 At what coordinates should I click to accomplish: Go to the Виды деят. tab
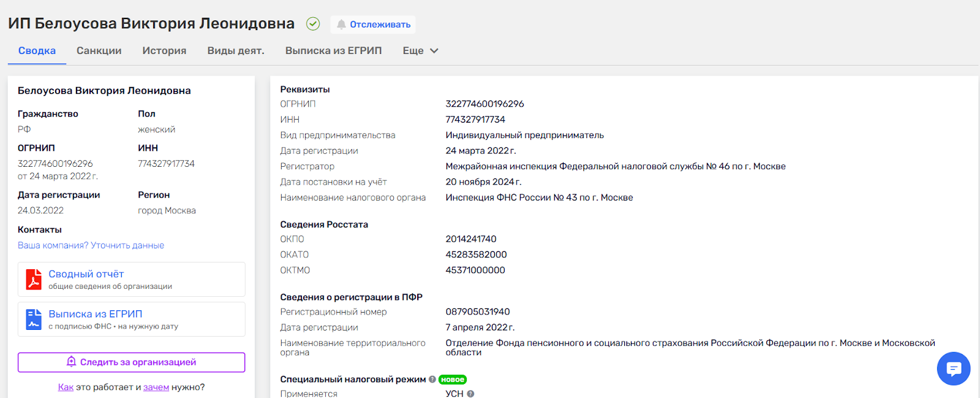click(236, 51)
